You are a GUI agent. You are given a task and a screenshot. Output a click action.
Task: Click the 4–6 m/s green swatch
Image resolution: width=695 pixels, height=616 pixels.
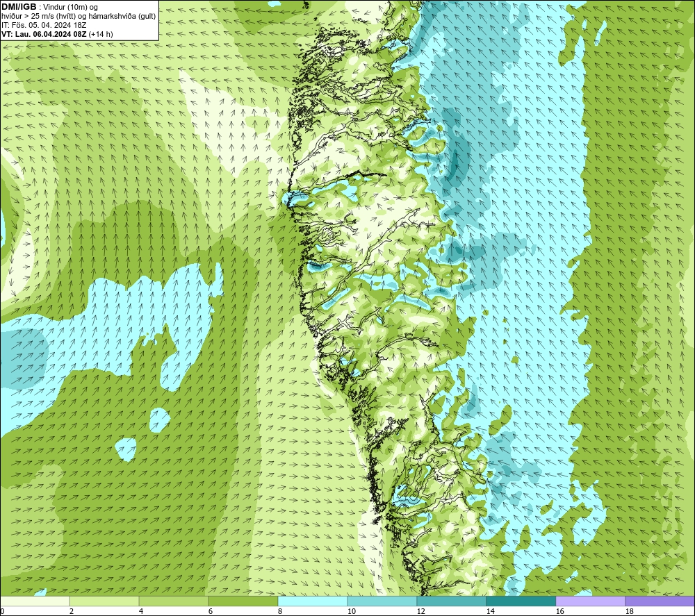click(174, 601)
